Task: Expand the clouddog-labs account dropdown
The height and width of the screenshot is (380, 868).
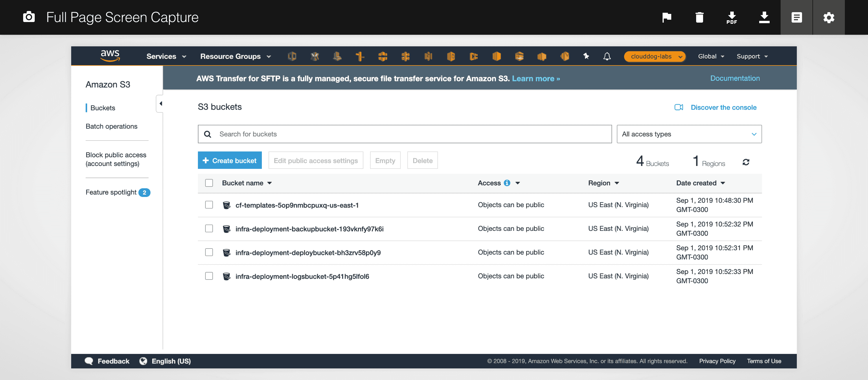Action: [654, 56]
